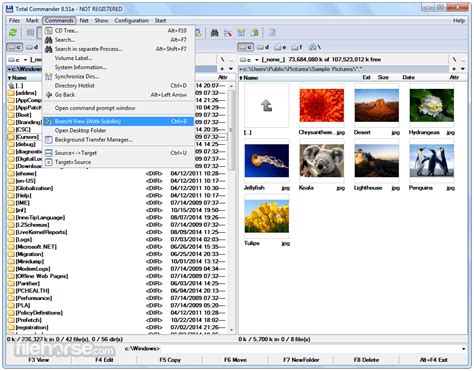This screenshot has height=371, width=474.
Task: Open network neighborhood drive button
Action: coord(315,47)
